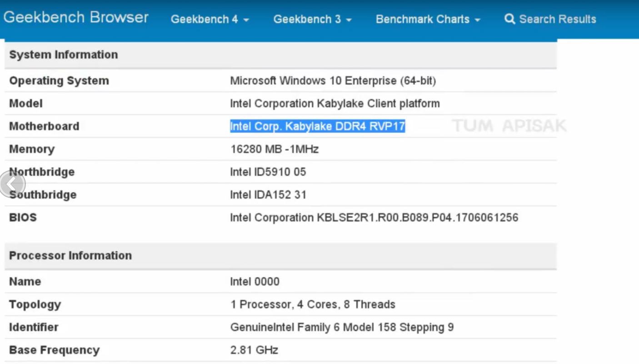
Task: Click the previous slide arrow icon
Action: click(x=11, y=184)
